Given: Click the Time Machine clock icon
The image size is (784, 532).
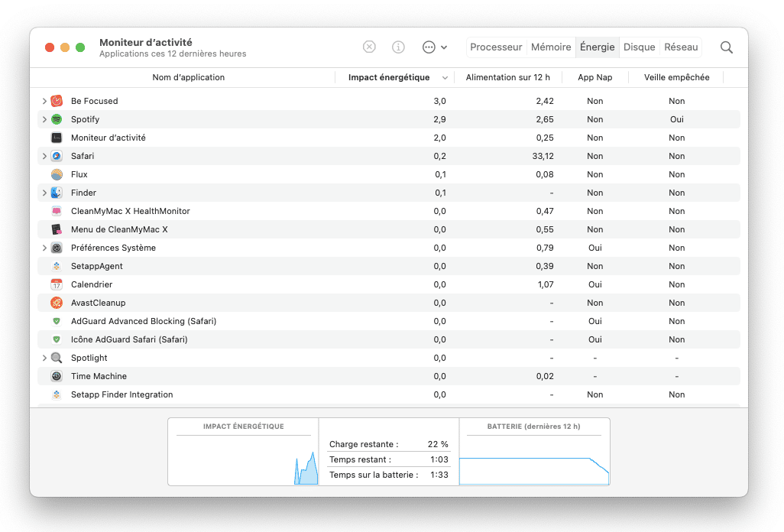Looking at the screenshot, I should coord(57,376).
